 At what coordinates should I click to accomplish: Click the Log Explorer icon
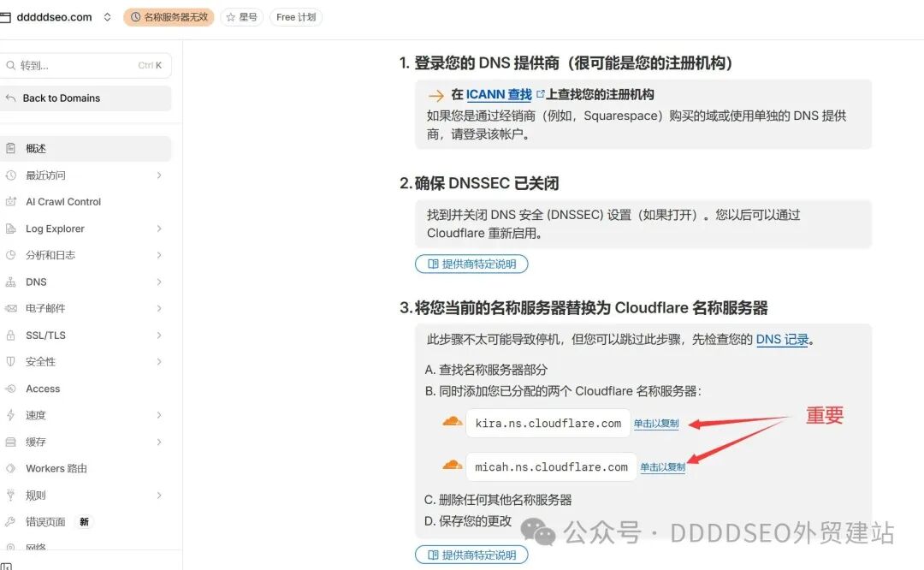(x=10, y=229)
